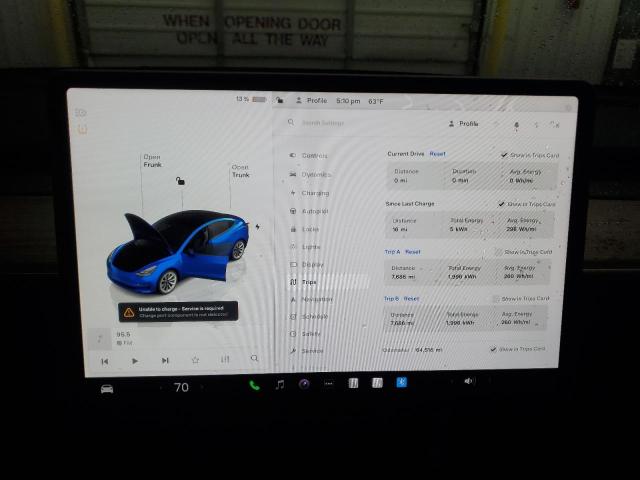Open the Lights settings menu
640x480 pixels.
305,247
